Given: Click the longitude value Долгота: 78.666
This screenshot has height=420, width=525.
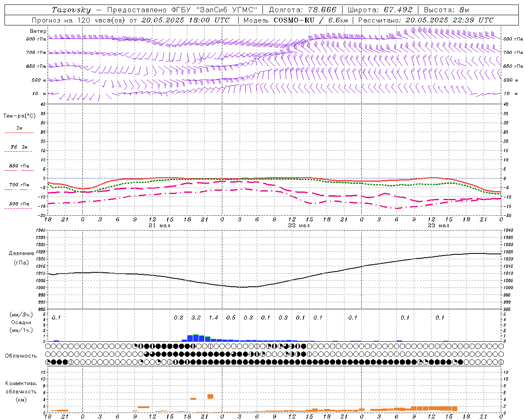Looking at the screenshot, I should [302, 10].
